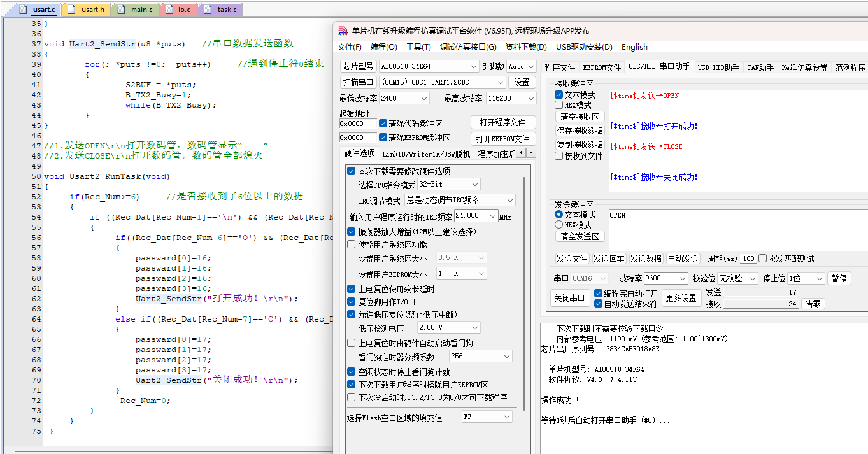The height and width of the screenshot is (454, 868).
Task: Click the 扫描串口 button
Action: (358, 82)
